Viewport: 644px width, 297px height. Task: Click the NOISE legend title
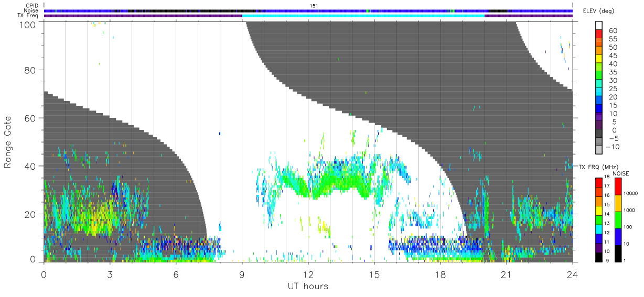pos(620,173)
